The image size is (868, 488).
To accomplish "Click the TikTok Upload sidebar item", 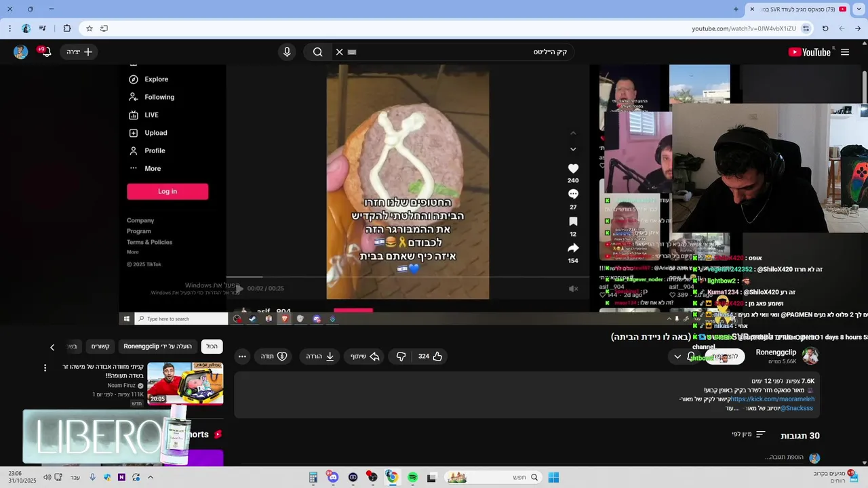I will click(x=148, y=133).
